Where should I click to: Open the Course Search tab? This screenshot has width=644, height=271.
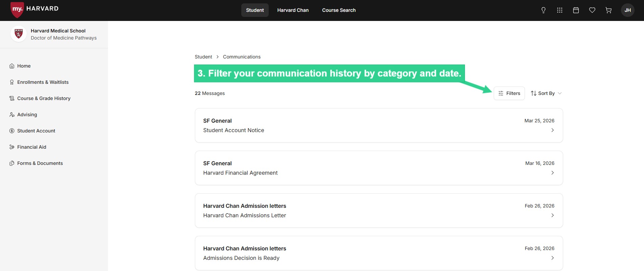pyautogui.click(x=339, y=10)
